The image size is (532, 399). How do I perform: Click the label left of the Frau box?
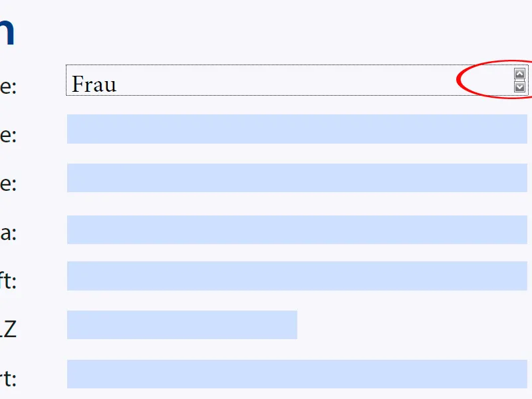(x=7, y=86)
